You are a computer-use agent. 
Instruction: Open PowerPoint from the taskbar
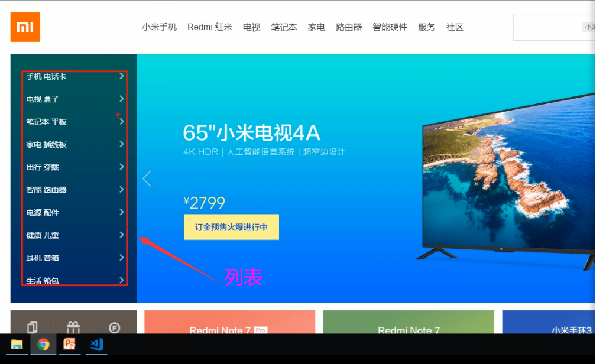[x=70, y=344]
